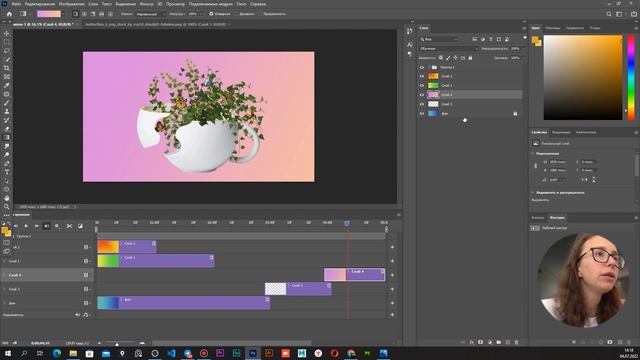Open the layer opacity dropdown
640x360 pixels.
pos(524,49)
